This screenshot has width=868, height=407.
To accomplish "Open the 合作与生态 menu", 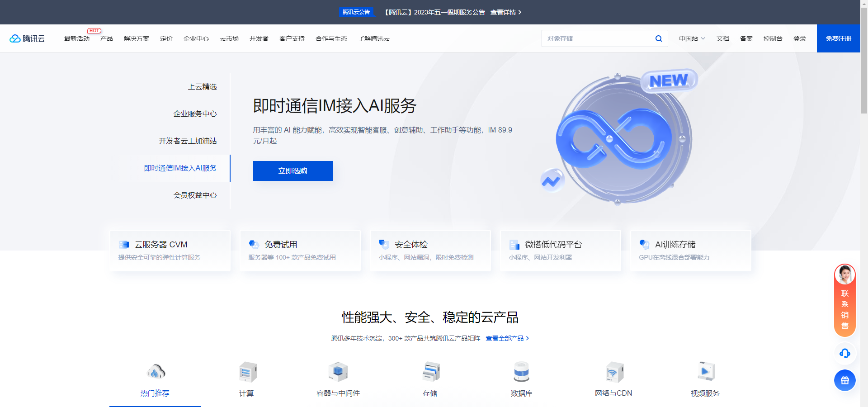I will pyautogui.click(x=331, y=38).
